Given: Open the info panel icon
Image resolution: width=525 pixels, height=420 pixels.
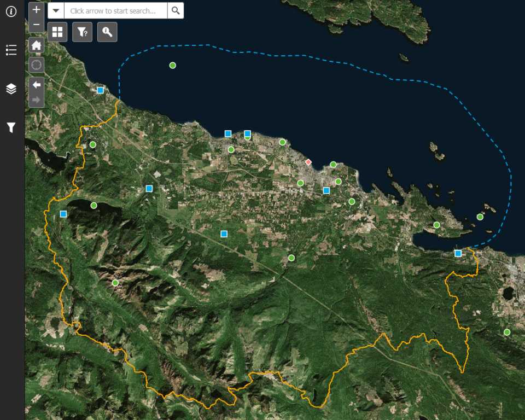Looking at the screenshot, I should click(x=11, y=11).
